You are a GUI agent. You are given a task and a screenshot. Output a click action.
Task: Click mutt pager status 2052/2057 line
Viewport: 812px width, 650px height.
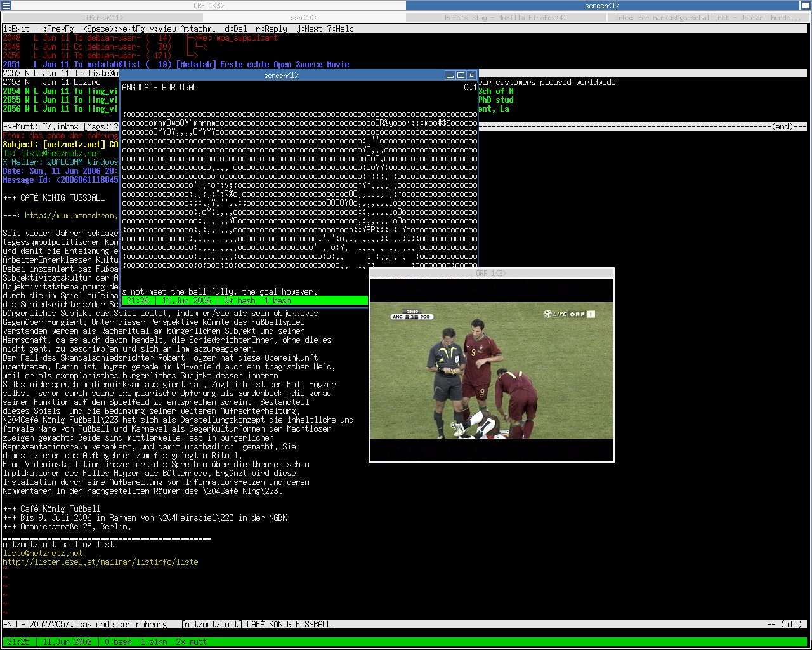(x=406, y=624)
